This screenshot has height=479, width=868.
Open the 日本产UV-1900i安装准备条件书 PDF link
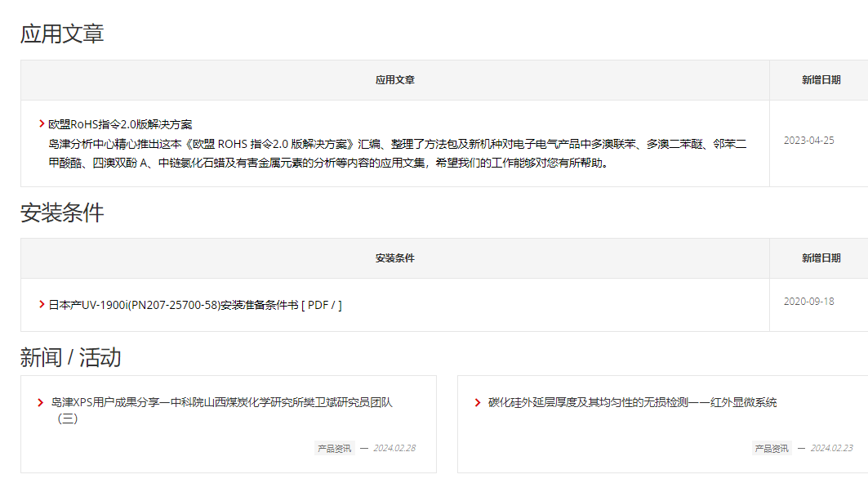pos(194,305)
